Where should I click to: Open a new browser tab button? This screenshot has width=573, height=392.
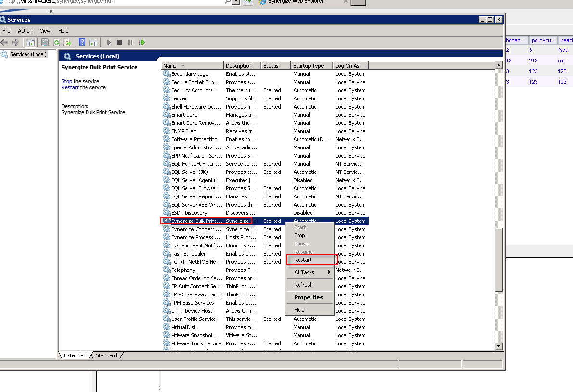(x=358, y=2)
